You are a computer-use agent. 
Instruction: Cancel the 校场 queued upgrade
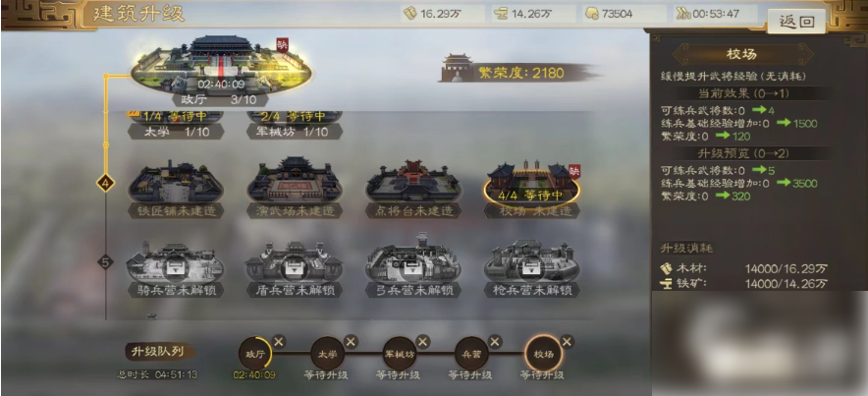point(567,342)
